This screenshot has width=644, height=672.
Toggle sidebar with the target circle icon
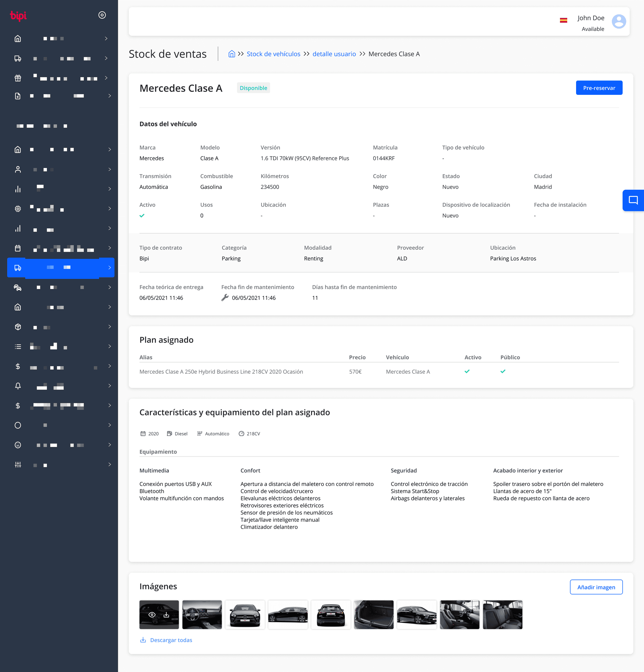102,15
